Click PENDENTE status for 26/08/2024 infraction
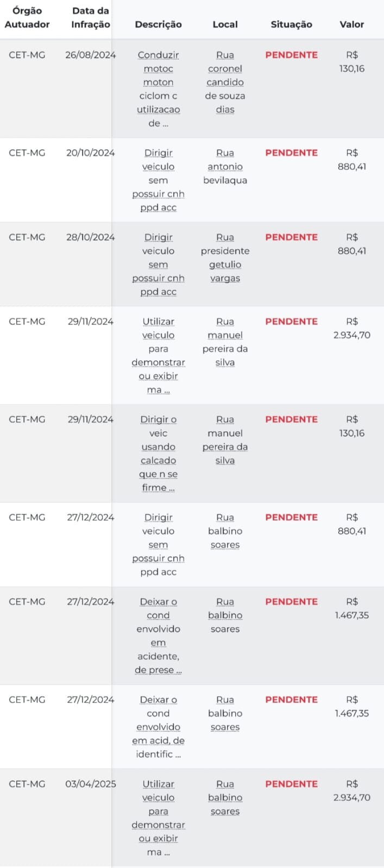The width and height of the screenshot is (384, 868). point(292,55)
